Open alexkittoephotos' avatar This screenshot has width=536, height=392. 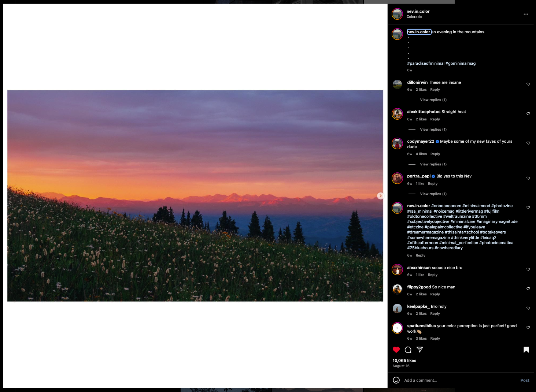click(x=397, y=114)
